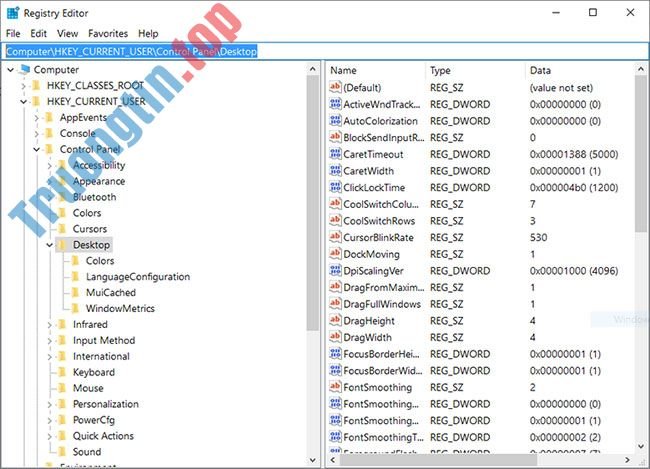
Task: Click the registry path address bar
Action: tap(325, 51)
